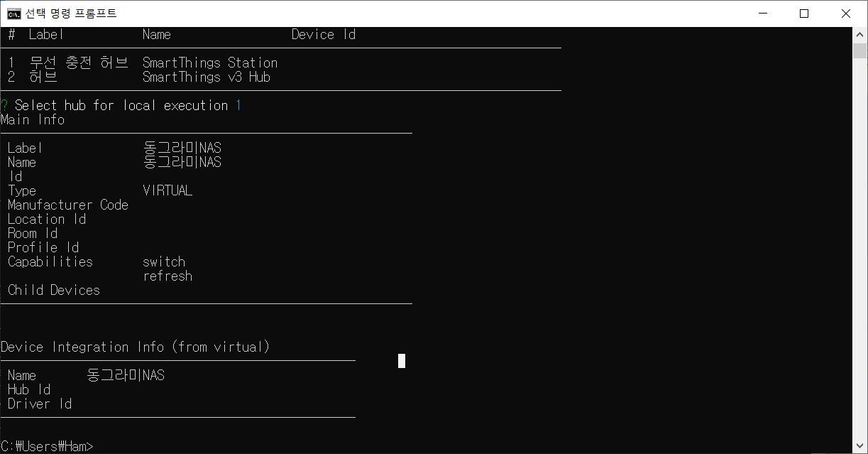Screen dimensions: 868x454
Task: Click the '무선 충전 허브' label
Action: (79, 63)
